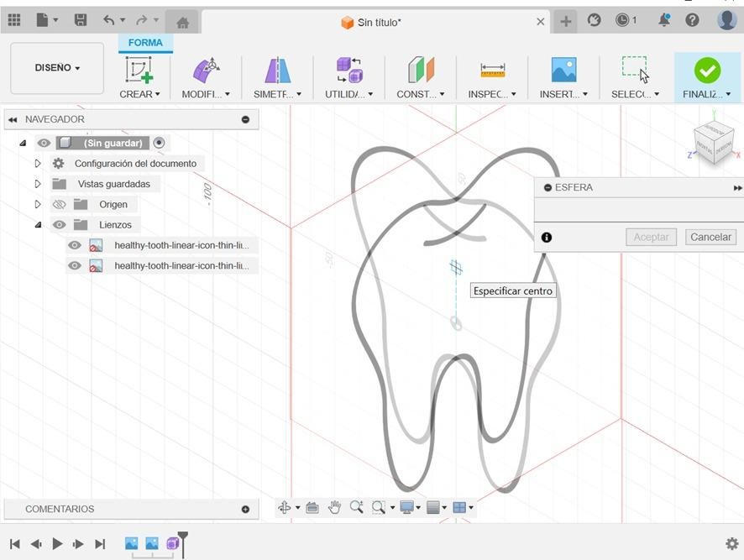Click the Aceptar button
The image size is (744, 560).
click(651, 238)
